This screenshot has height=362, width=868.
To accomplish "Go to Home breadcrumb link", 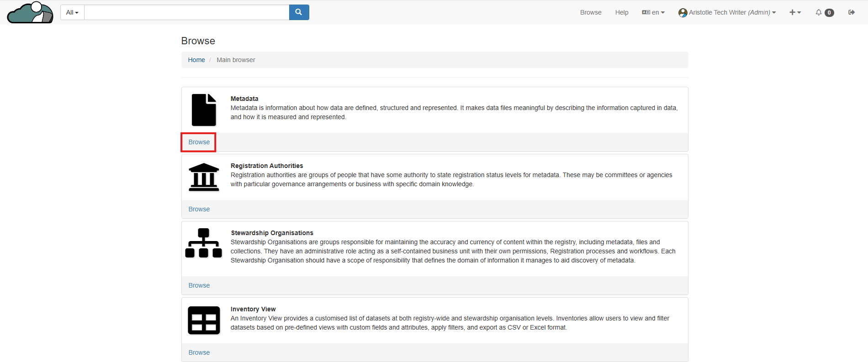I will pyautogui.click(x=196, y=60).
